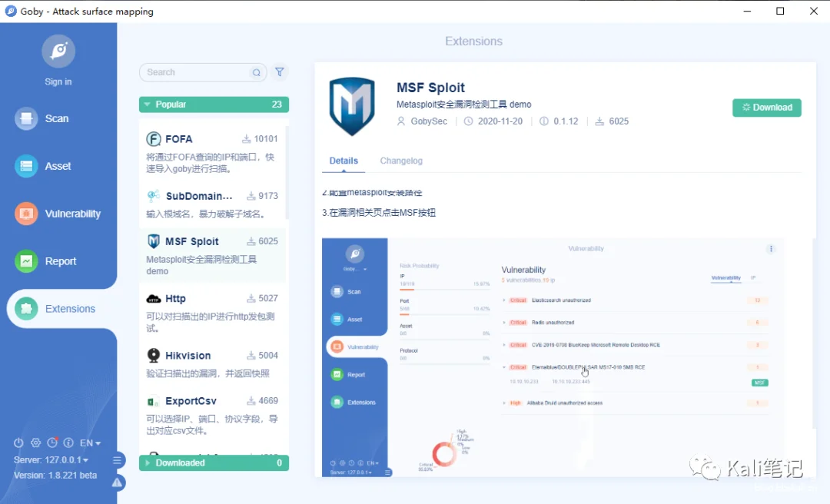Click the warning triangle icon at sidebar edge
Image resolution: width=830 pixels, height=504 pixels.
(x=117, y=482)
